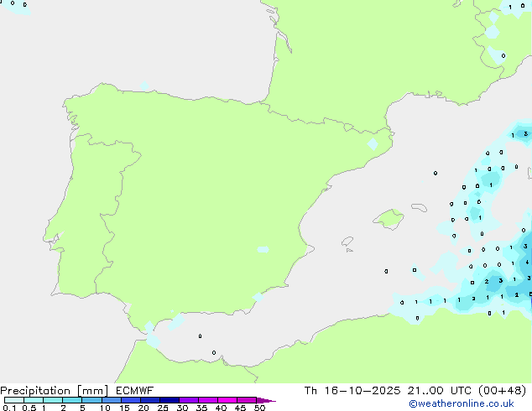
Task: Click the '21..00 UTC' time text
Action: coord(440,391)
